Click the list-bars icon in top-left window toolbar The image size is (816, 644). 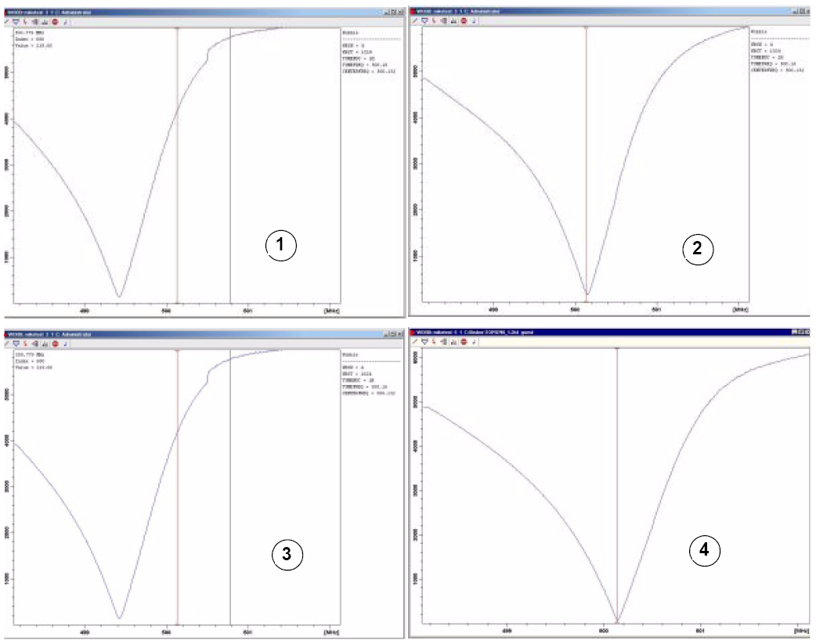(35, 22)
